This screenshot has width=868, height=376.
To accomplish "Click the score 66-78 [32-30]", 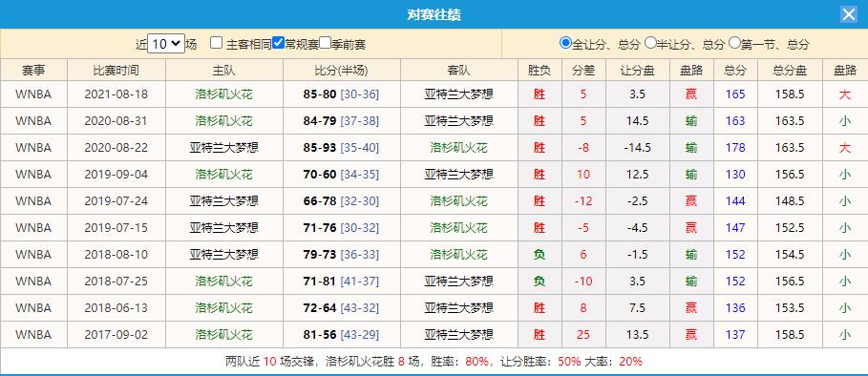I will (342, 200).
